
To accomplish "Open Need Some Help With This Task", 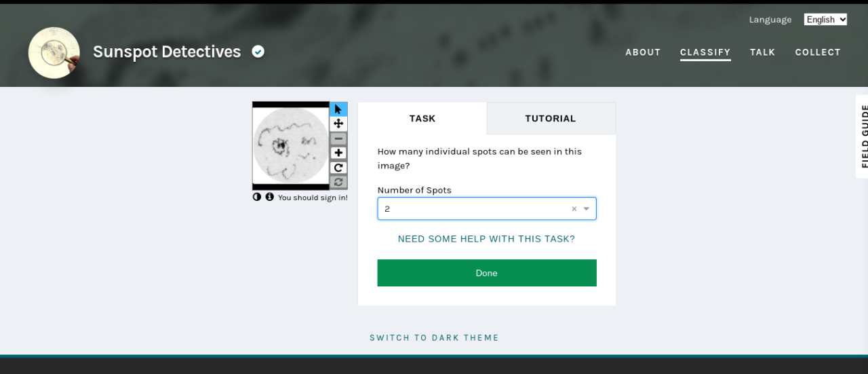I will (x=486, y=239).
